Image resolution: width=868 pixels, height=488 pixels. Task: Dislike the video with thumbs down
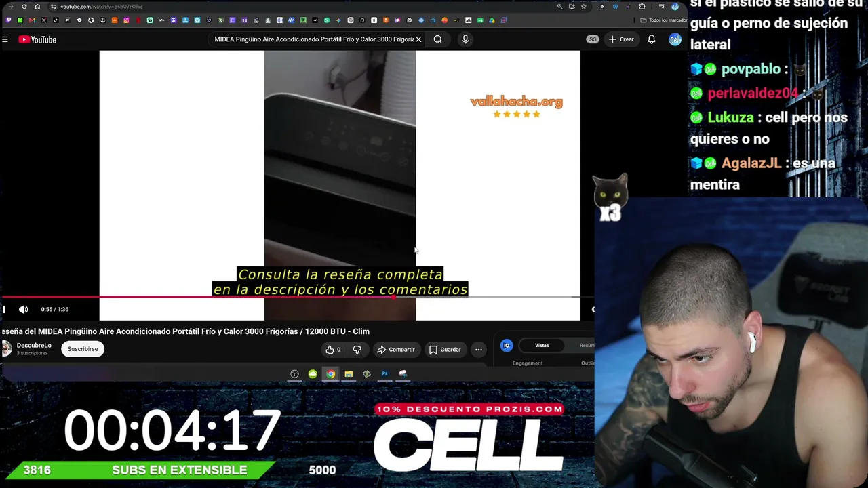pos(357,350)
